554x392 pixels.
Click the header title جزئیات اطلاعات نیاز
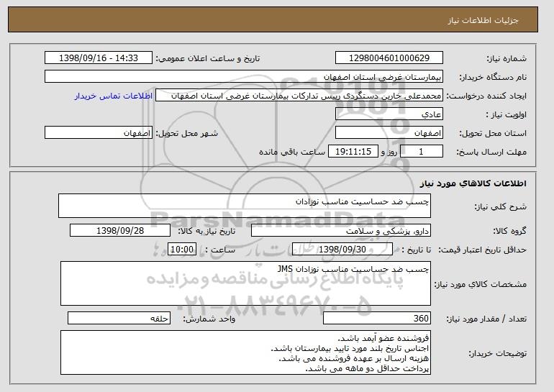pyautogui.click(x=483, y=20)
